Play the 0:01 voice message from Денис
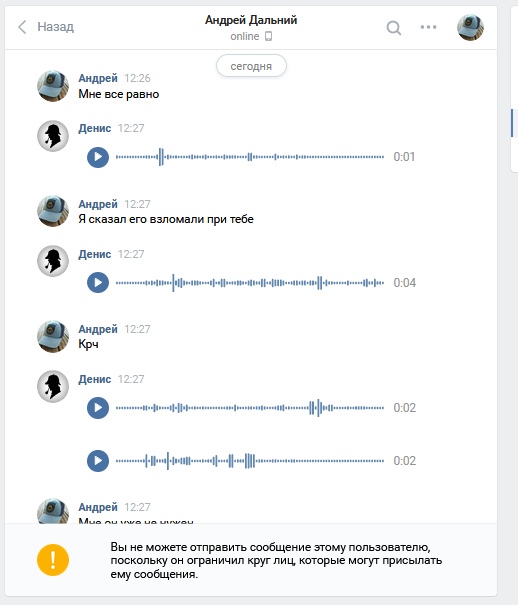518x605 pixels. 98,157
